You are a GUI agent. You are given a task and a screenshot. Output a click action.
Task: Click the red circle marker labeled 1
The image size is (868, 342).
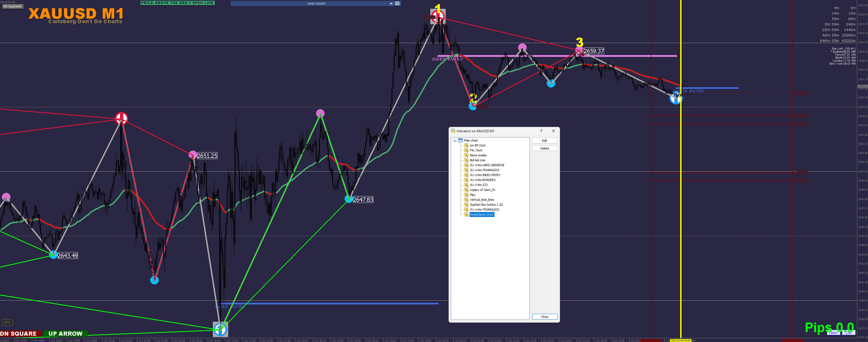[438, 16]
